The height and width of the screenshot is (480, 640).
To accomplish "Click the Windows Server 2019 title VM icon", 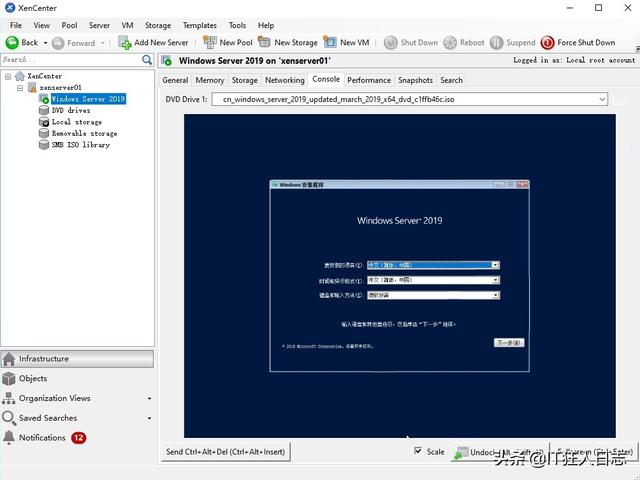I will point(166,61).
